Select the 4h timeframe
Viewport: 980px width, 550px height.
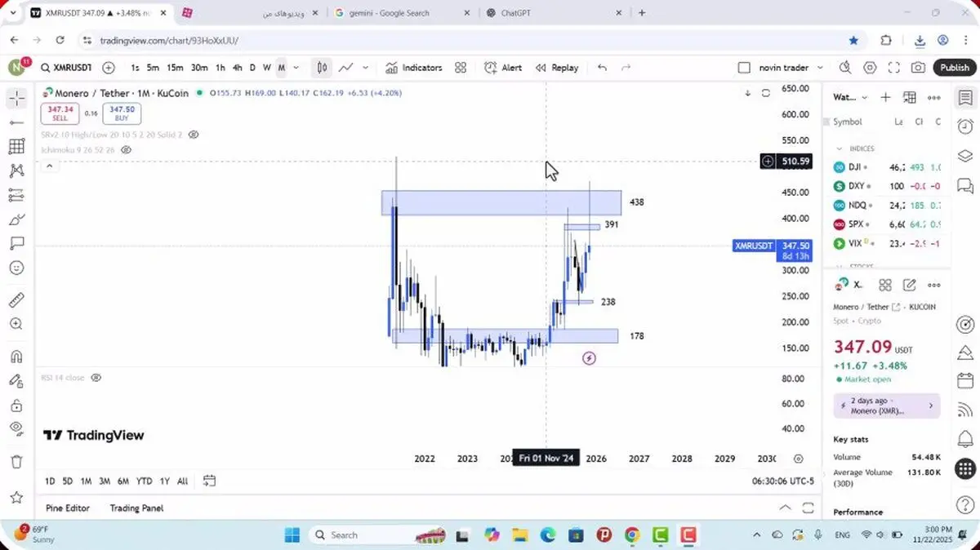point(237,68)
